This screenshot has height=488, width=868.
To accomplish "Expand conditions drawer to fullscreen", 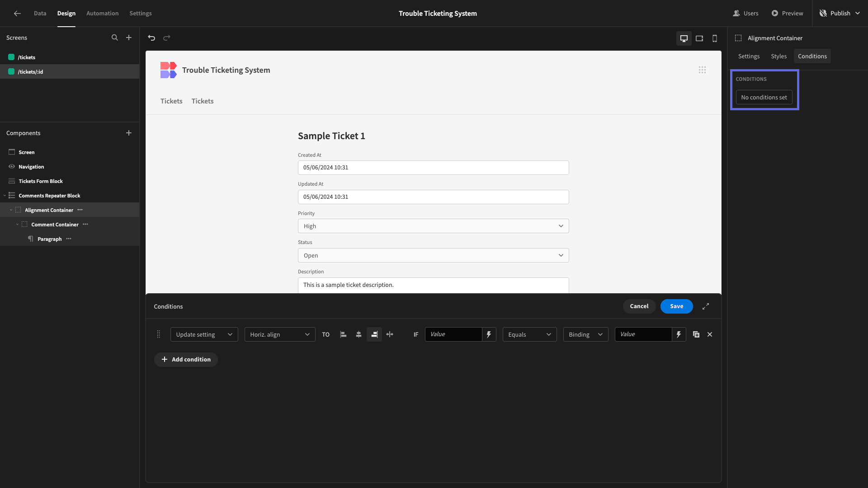I will [706, 306].
